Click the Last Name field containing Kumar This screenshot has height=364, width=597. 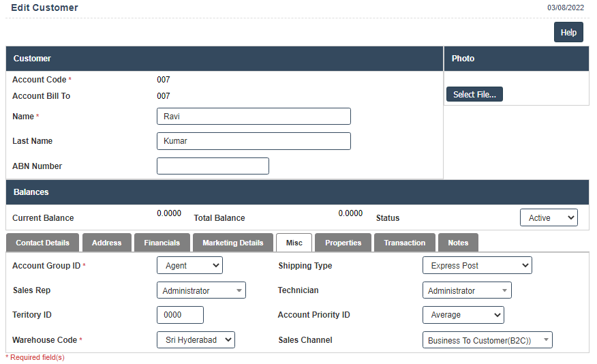click(x=254, y=141)
